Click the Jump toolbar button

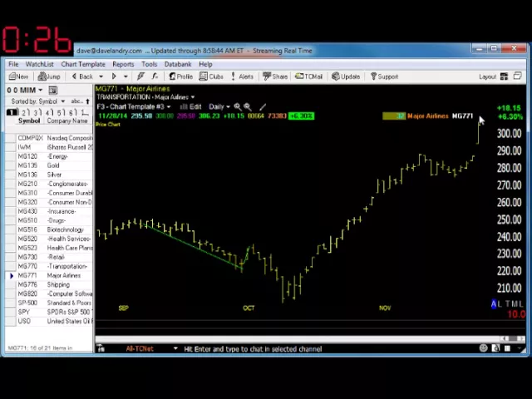tap(49, 76)
